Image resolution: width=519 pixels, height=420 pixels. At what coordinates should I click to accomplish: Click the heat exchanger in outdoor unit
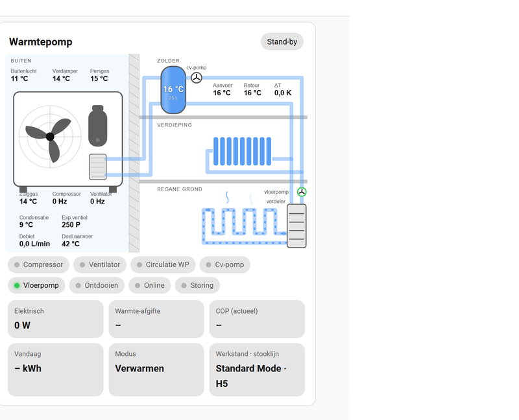pos(98,167)
